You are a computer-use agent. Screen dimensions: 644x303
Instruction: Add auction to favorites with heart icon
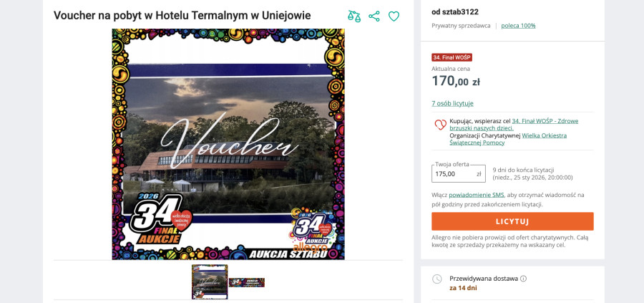pyautogui.click(x=394, y=16)
